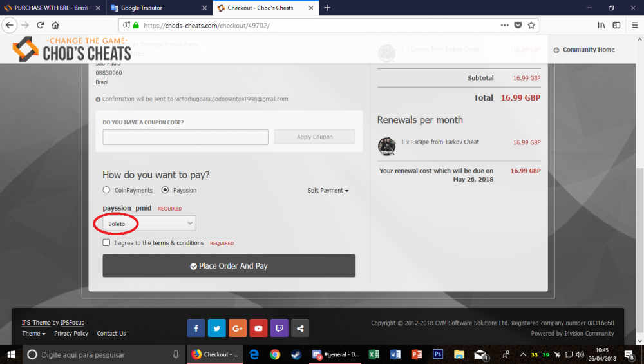Toggle the browser sidebar icon

point(616,25)
